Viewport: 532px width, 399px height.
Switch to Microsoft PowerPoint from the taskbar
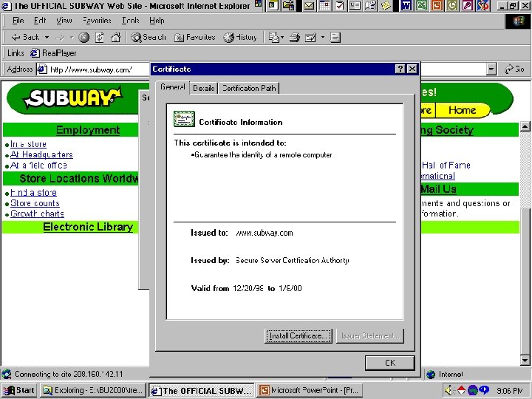click(310, 391)
